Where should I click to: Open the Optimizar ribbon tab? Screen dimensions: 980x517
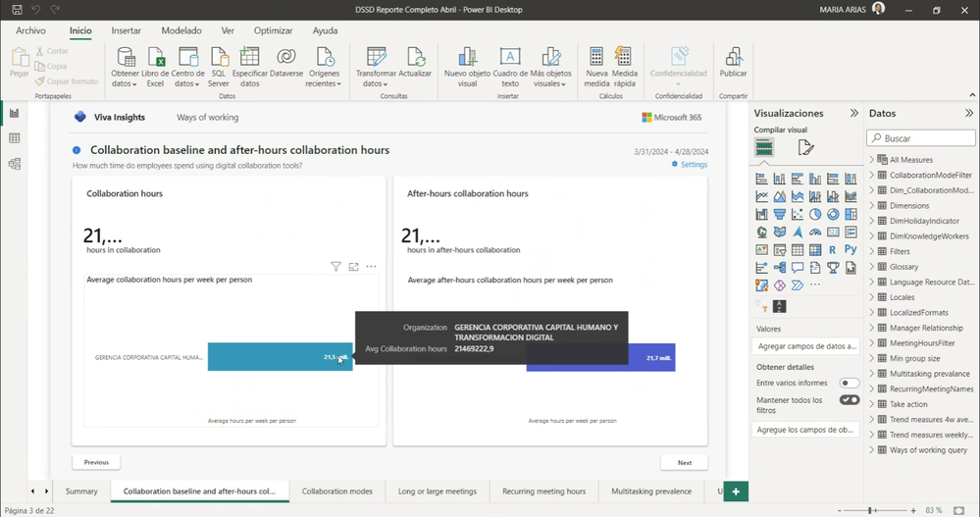pos(273,30)
